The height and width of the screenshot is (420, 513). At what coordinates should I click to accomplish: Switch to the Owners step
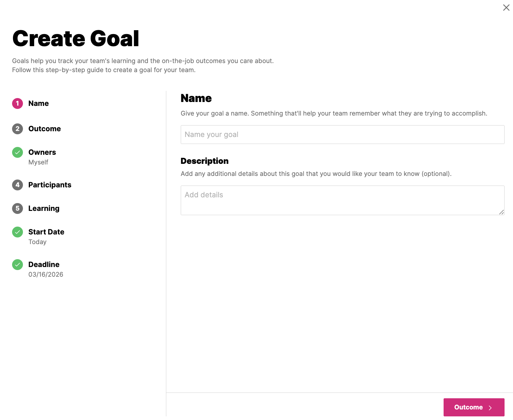click(42, 152)
